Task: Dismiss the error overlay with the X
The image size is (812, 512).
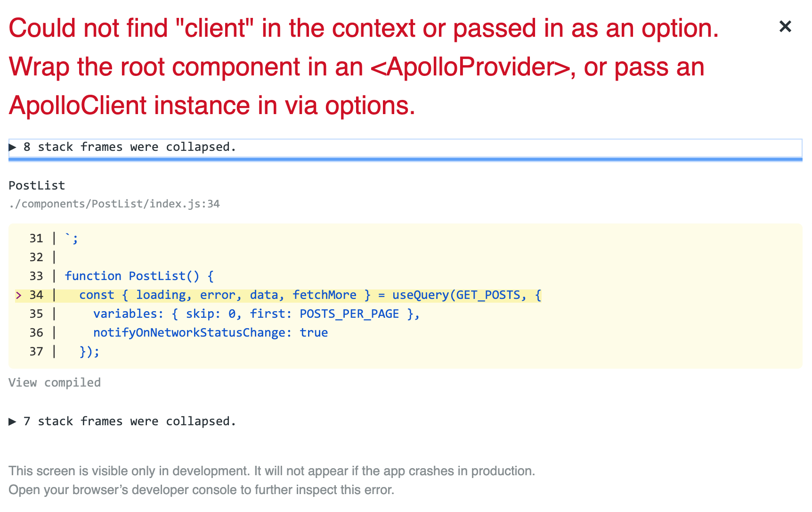Action: point(786,26)
